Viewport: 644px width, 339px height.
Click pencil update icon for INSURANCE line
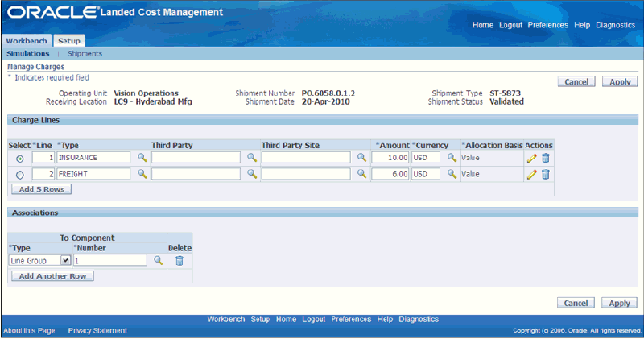click(531, 158)
